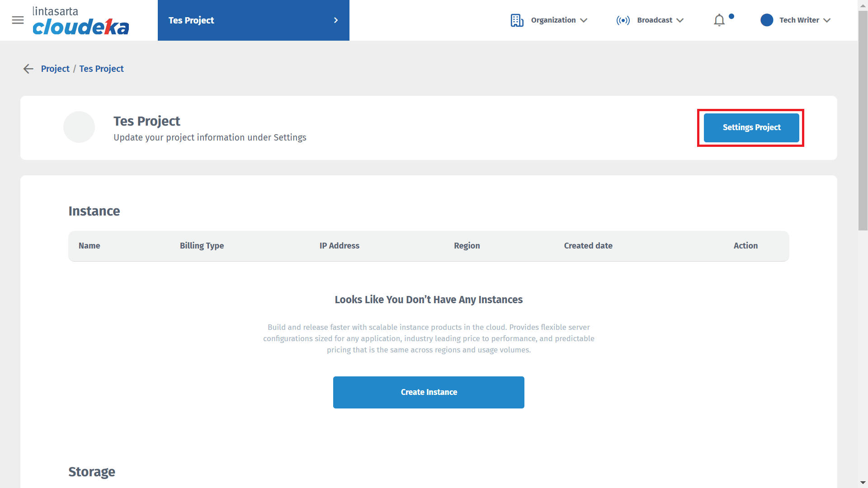This screenshot has width=868, height=488.
Task: Click the Created date column header
Action: coord(588,246)
